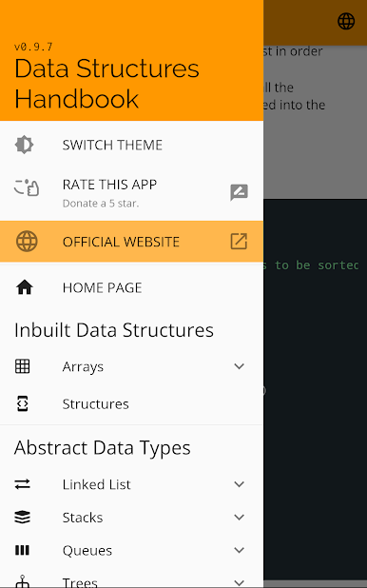Click the Inbuilt Data Structures heading
This screenshot has width=367, height=588.
pos(114,330)
